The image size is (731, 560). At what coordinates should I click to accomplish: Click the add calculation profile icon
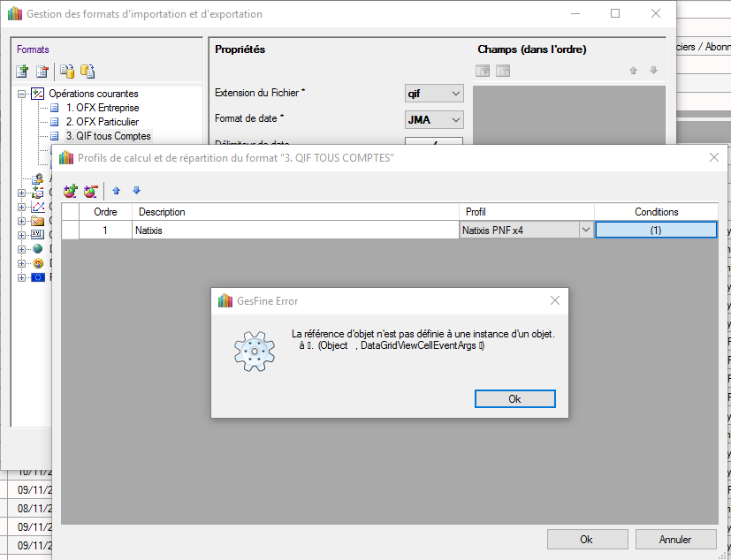[71, 190]
